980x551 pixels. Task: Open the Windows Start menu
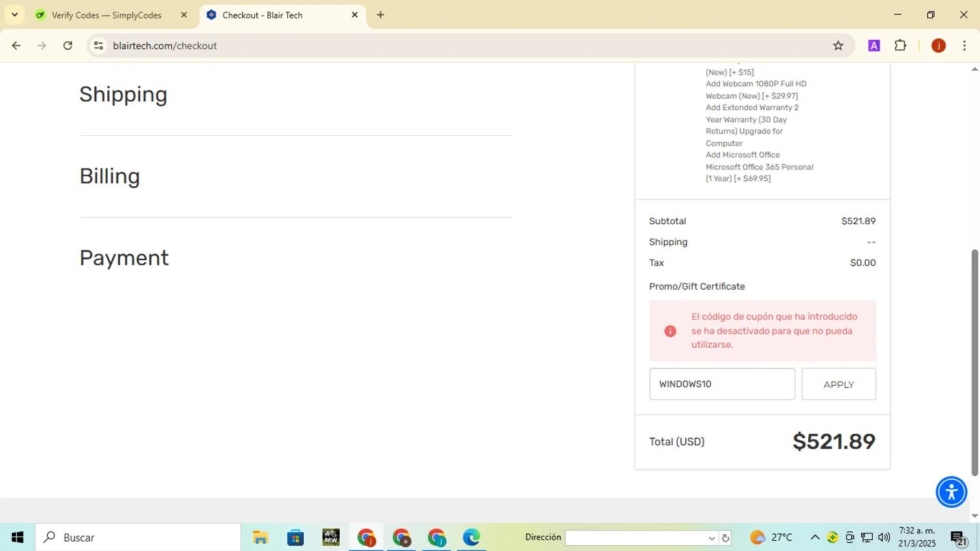[18, 537]
